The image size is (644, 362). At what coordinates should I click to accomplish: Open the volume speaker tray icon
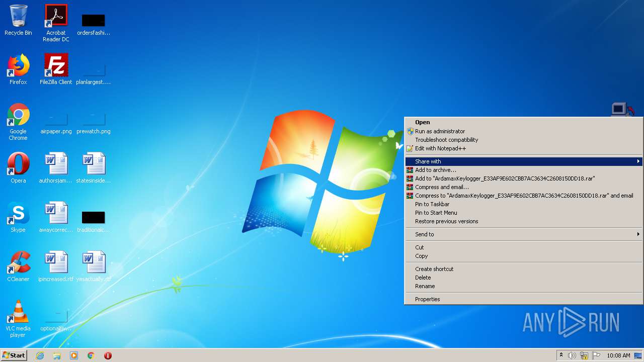click(x=572, y=355)
